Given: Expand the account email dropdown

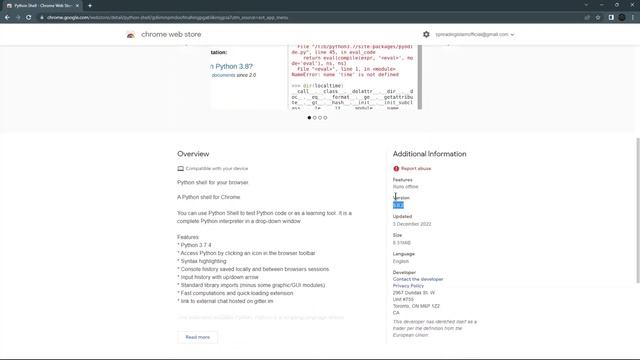Looking at the screenshot, I should coord(474,35).
